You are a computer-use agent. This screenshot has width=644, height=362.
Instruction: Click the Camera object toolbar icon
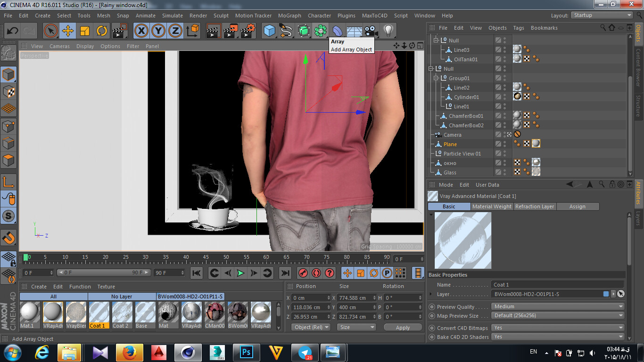[371, 31]
